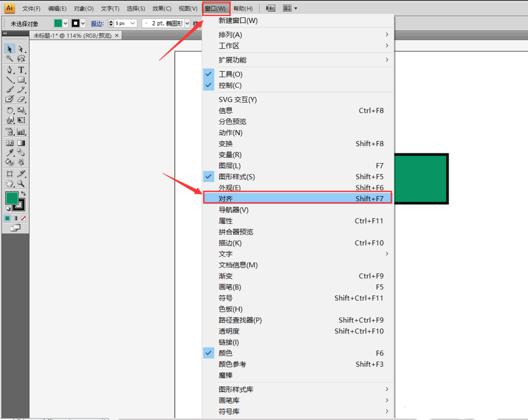528x420 pixels.
Task: Select the Eraser tool
Action: pyautogui.click(x=21, y=99)
